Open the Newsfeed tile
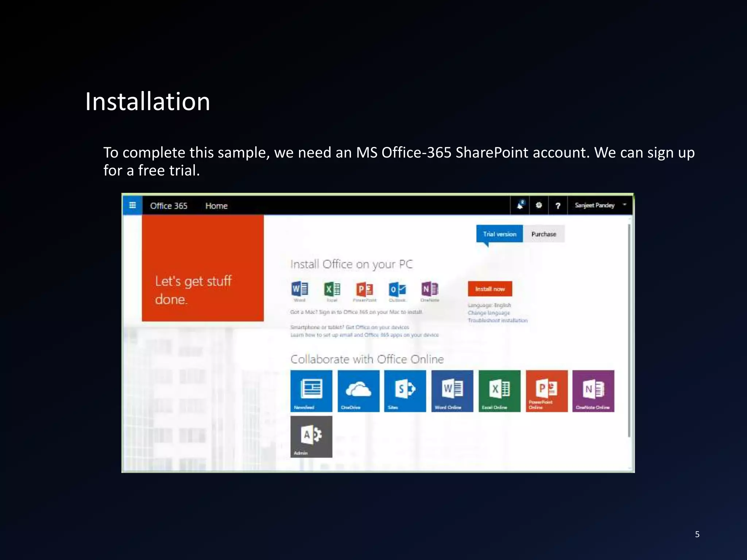This screenshot has width=747, height=560. (x=311, y=391)
